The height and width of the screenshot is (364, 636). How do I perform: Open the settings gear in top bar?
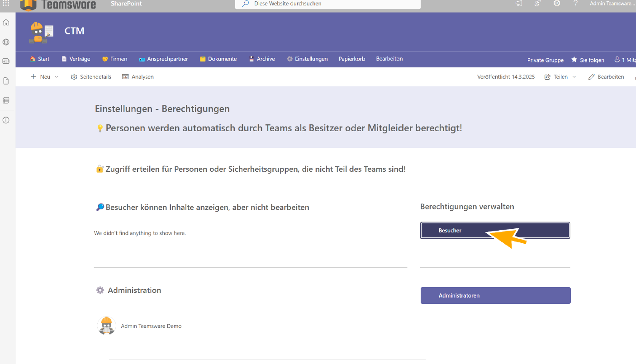click(x=557, y=3)
